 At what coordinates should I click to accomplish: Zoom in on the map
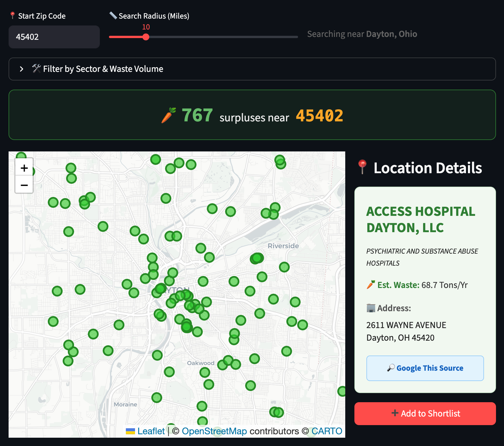pyautogui.click(x=24, y=168)
